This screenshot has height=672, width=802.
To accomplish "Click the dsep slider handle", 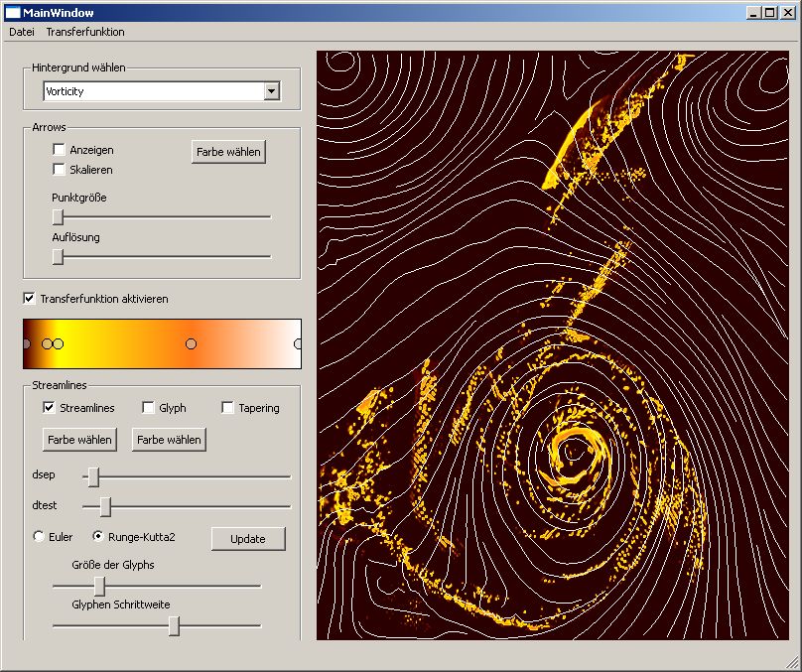I will (93, 477).
